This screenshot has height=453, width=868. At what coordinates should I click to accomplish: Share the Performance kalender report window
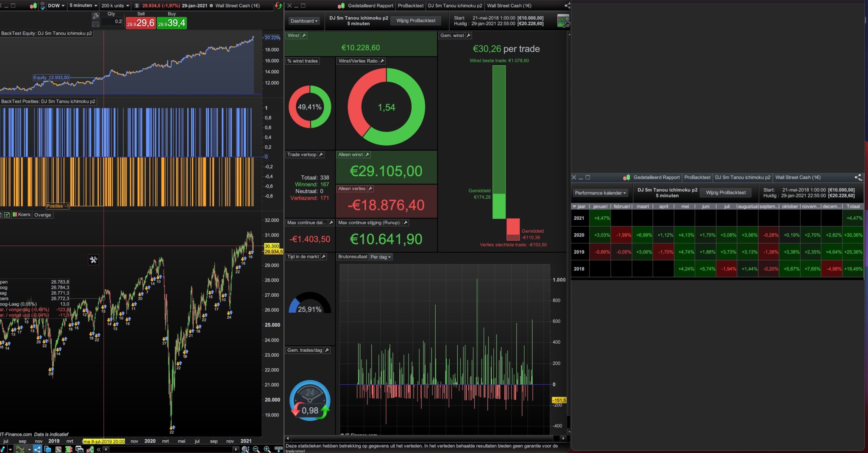click(x=858, y=177)
